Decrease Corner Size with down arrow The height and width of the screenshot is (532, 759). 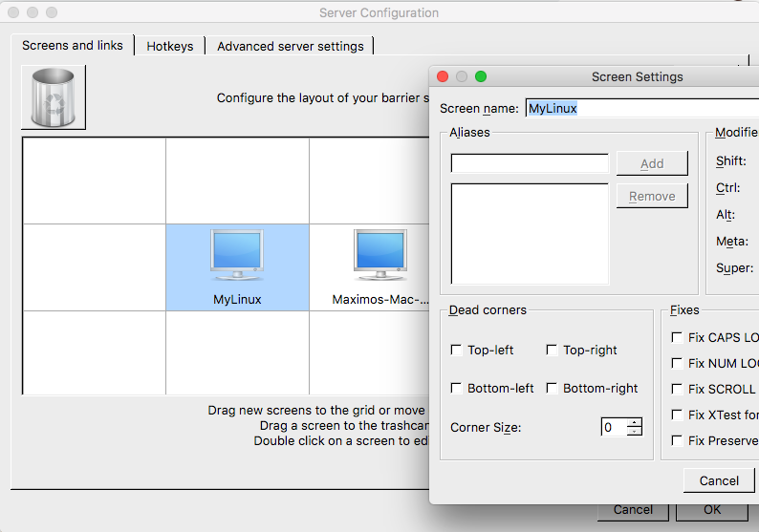pyautogui.click(x=635, y=432)
